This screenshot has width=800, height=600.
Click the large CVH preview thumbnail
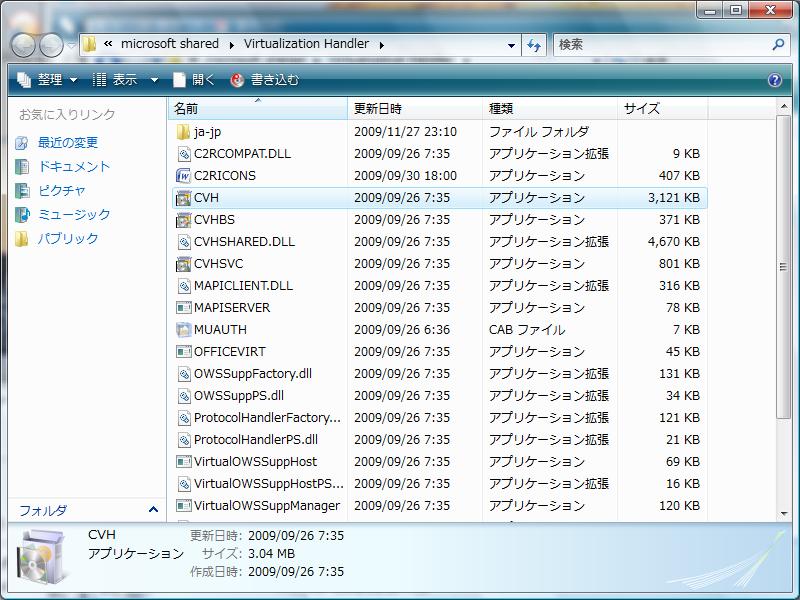coord(42,557)
